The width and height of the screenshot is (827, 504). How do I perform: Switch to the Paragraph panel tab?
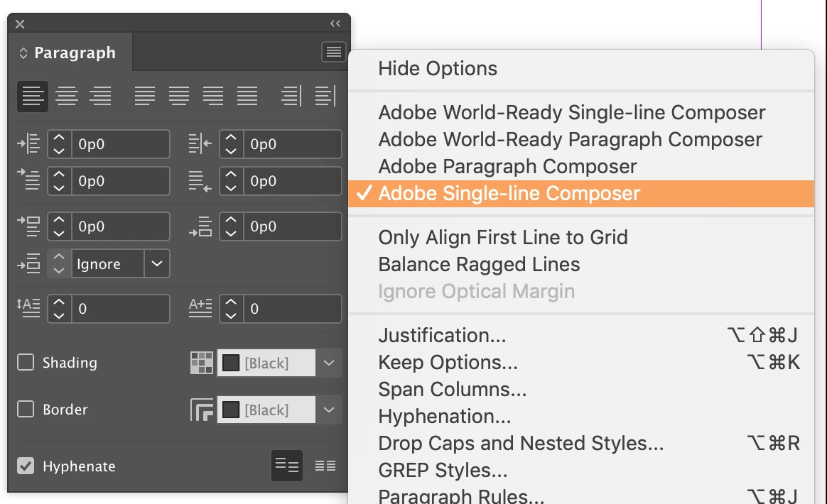(70, 53)
